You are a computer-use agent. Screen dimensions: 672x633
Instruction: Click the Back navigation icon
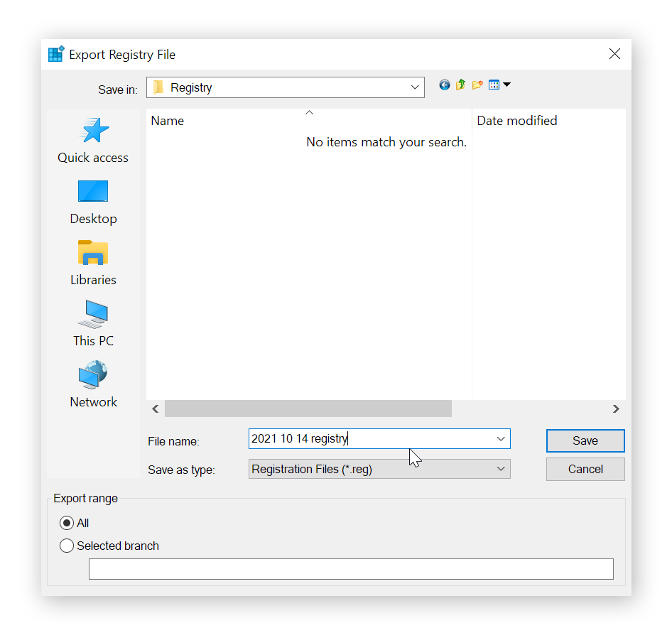pyautogui.click(x=445, y=85)
